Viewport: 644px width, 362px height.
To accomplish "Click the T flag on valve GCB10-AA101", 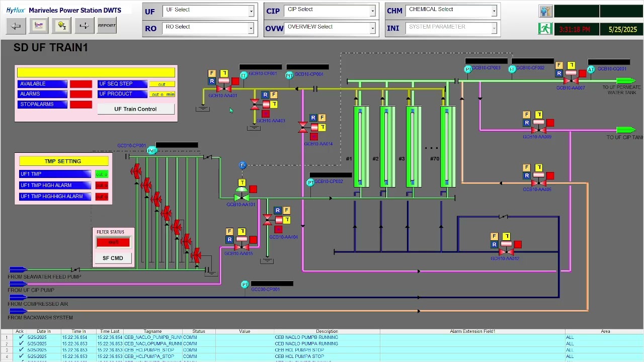I will (x=242, y=183).
